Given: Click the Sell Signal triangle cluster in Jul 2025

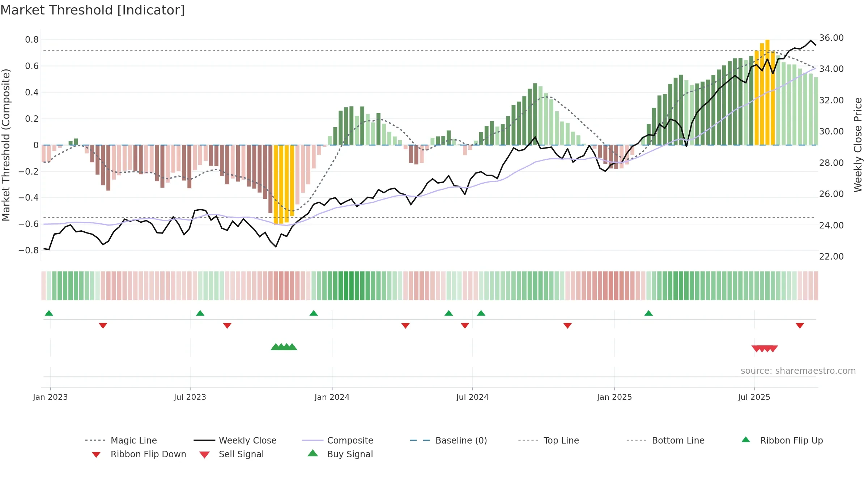Looking at the screenshot, I should 765,348.
